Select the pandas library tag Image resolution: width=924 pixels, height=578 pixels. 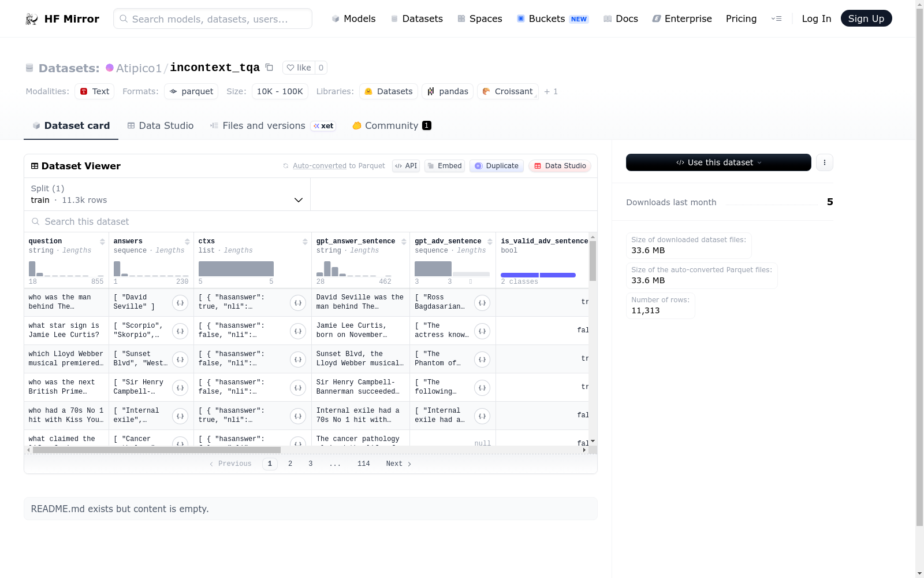tap(448, 91)
